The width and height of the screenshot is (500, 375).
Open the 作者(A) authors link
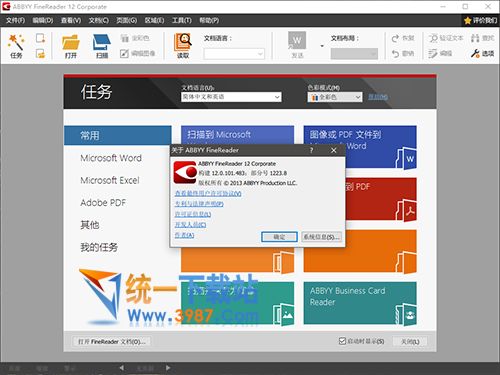coord(184,235)
